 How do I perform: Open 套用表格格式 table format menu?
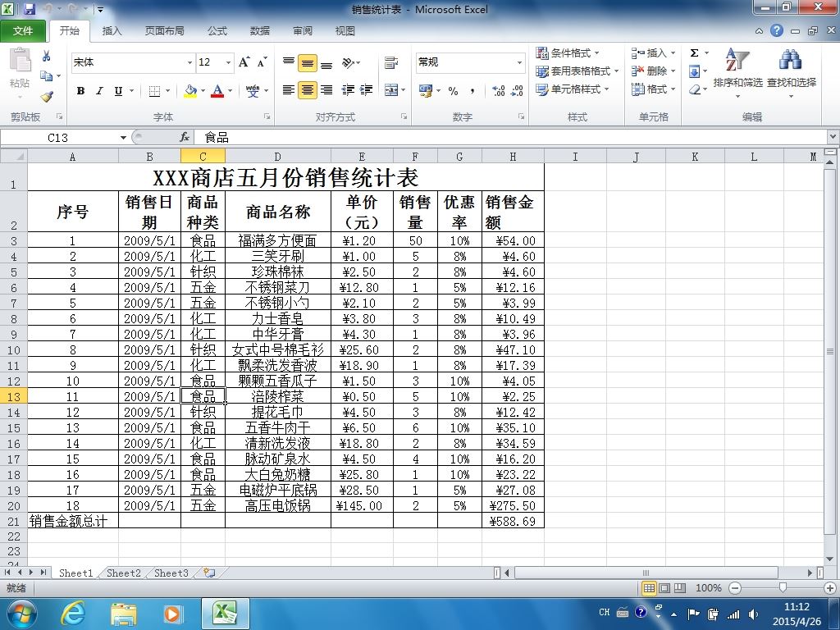[577, 71]
